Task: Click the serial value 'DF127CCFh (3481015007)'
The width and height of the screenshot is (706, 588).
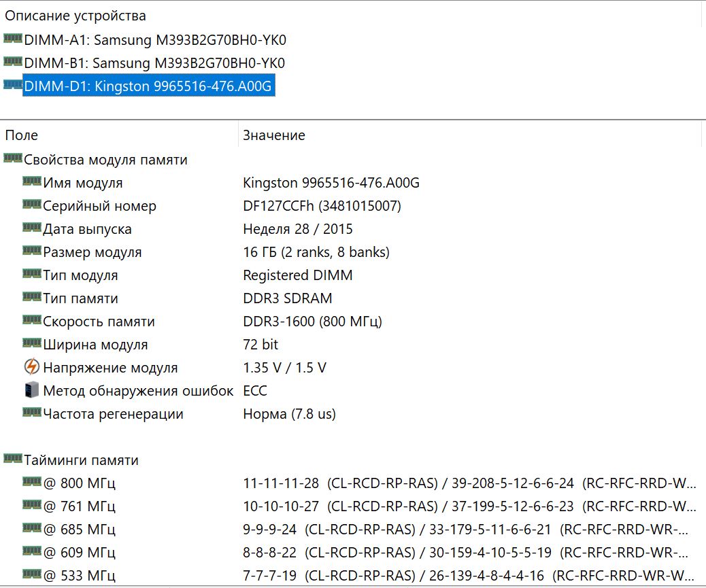Action: pyautogui.click(x=322, y=206)
